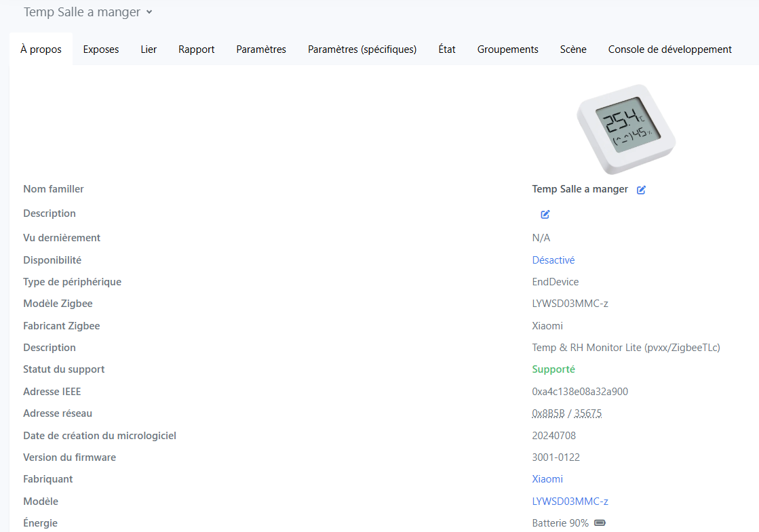Follow the LYWSD03MMC-z model link

pos(570,502)
